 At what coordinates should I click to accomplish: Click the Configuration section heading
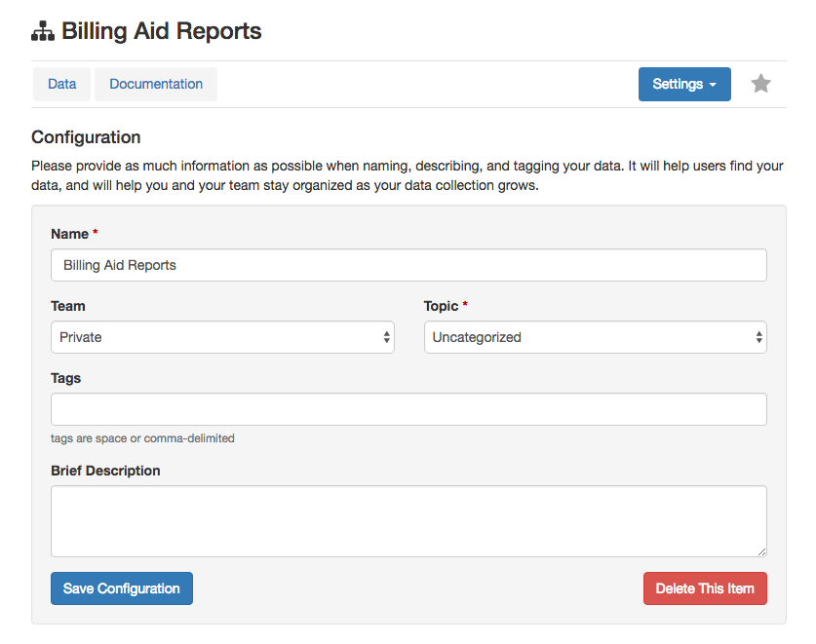pos(86,137)
